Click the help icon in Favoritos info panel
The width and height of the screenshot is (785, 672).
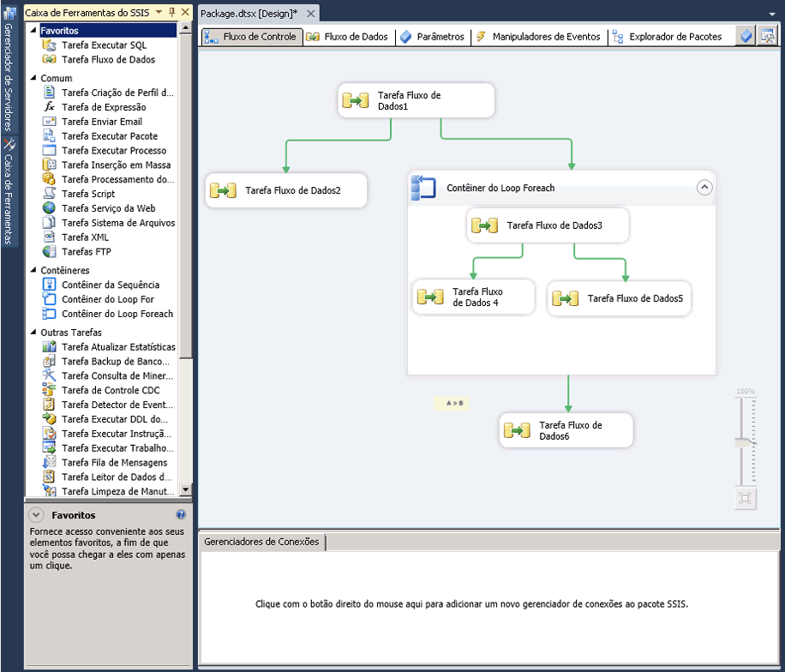[x=181, y=515]
